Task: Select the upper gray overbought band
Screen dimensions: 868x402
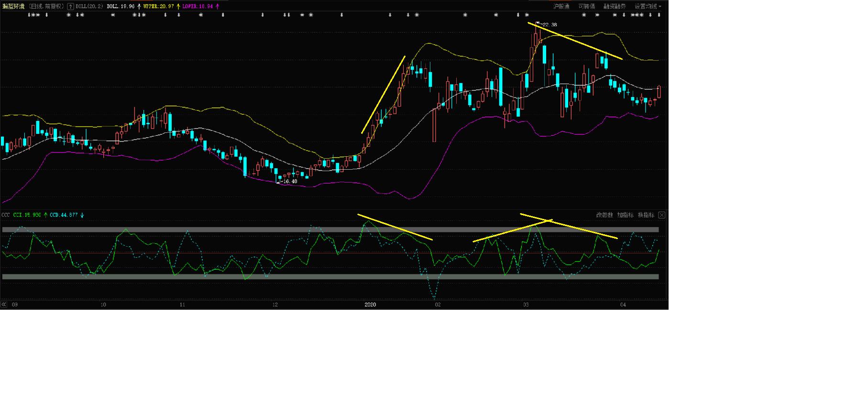Action: click(330, 230)
